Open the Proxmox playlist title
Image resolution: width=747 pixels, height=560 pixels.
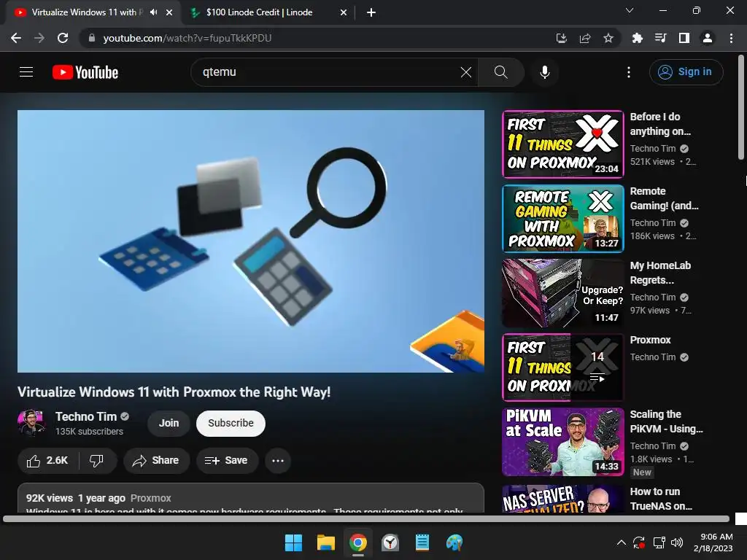(x=650, y=340)
